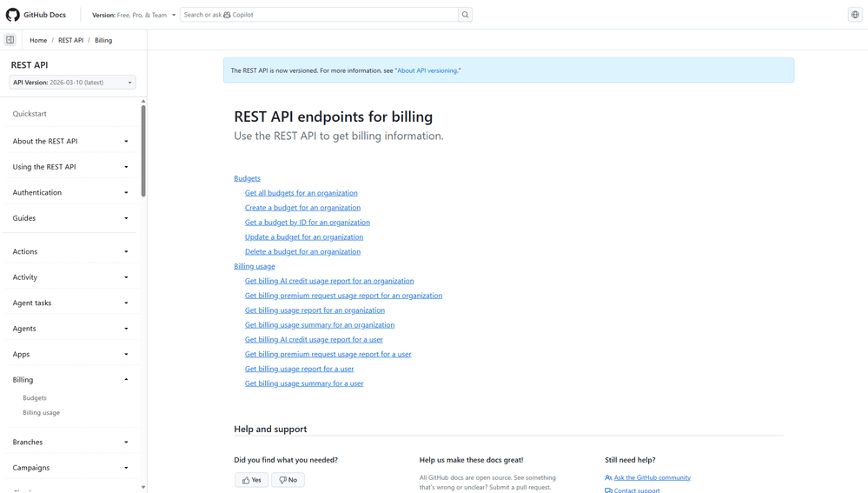Click the thumbs-up Yes button
Viewport: 868px width, 493px height.
(x=252, y=480)
